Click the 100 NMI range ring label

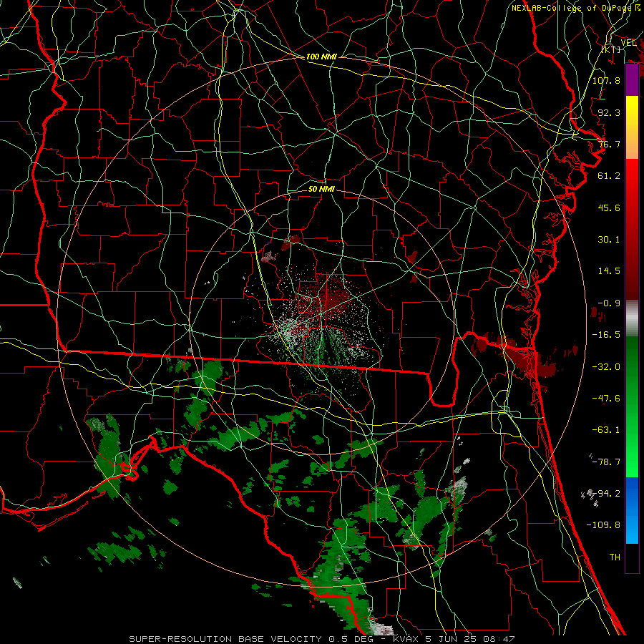[x=321, y=57]
